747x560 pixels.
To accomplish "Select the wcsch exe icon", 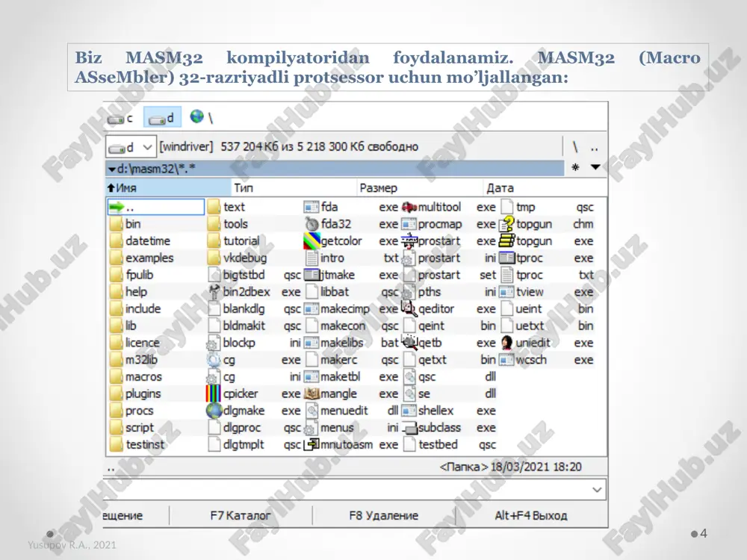I will (x=507, y=360).
